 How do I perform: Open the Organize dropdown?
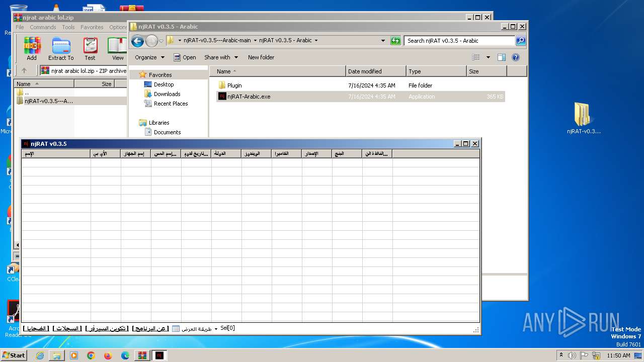149,57
